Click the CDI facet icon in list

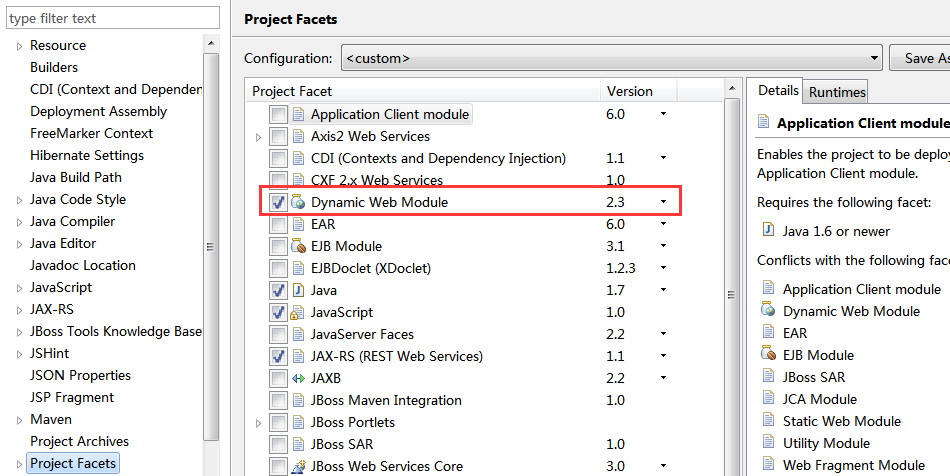(297, 159)
